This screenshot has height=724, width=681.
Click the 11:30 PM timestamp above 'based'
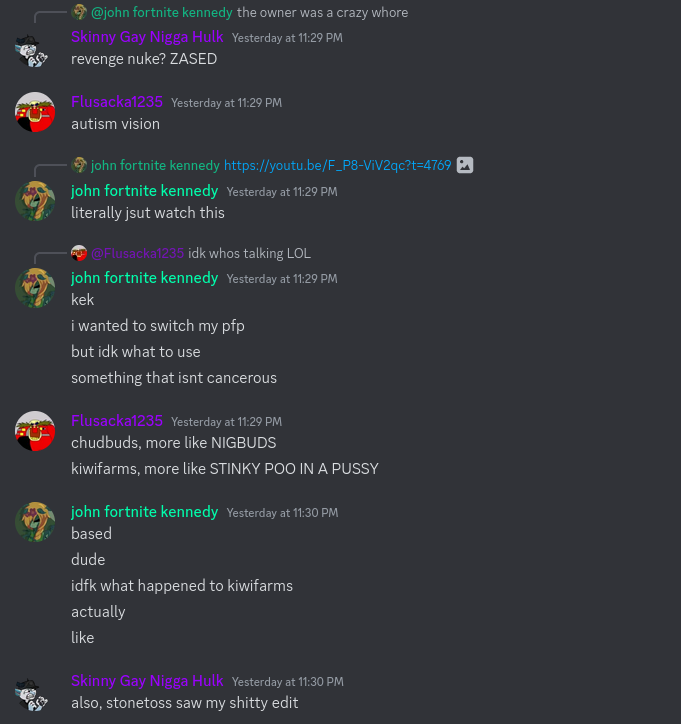(282, 513)
